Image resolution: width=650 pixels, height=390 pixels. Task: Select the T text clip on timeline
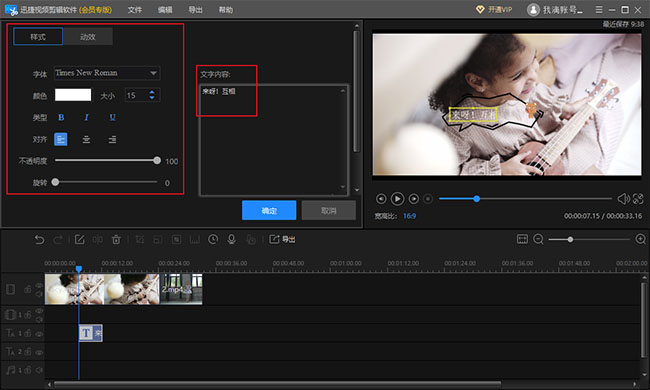tap(91, 333)
